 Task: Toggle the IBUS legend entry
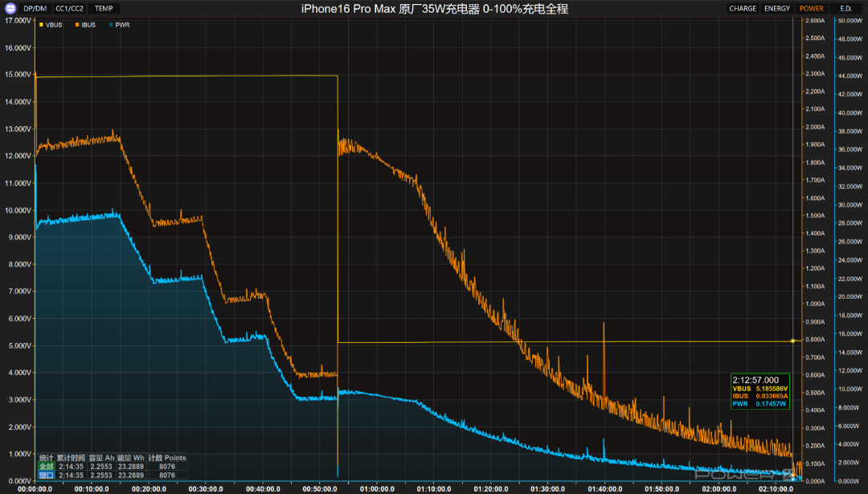pyautogui.click(x=85, y=25)
